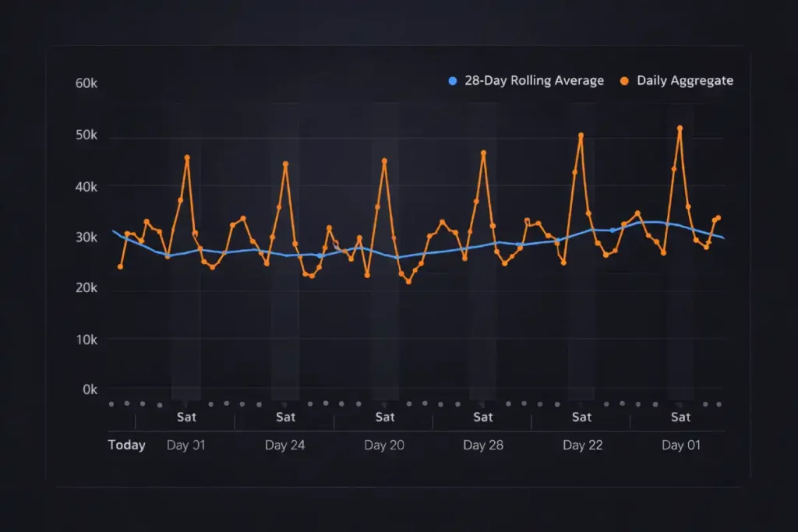The image size is (798, 532).
Task: Click the 28-Day Rolling Average legend text
Action: (x=534, y=80)
